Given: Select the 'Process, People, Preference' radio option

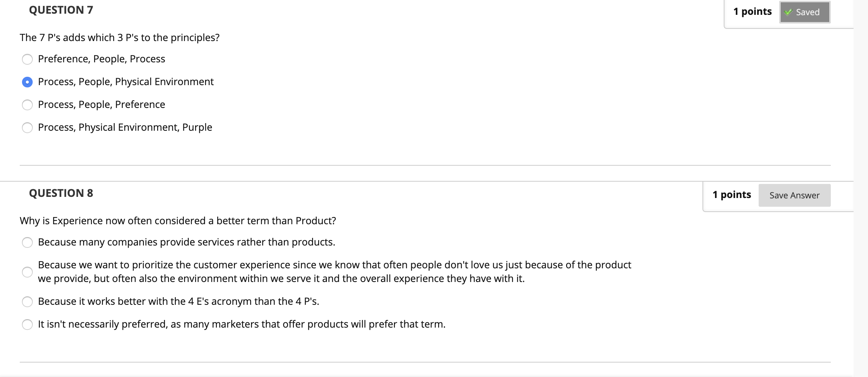Looking at the screenshot, I should 27,105.
